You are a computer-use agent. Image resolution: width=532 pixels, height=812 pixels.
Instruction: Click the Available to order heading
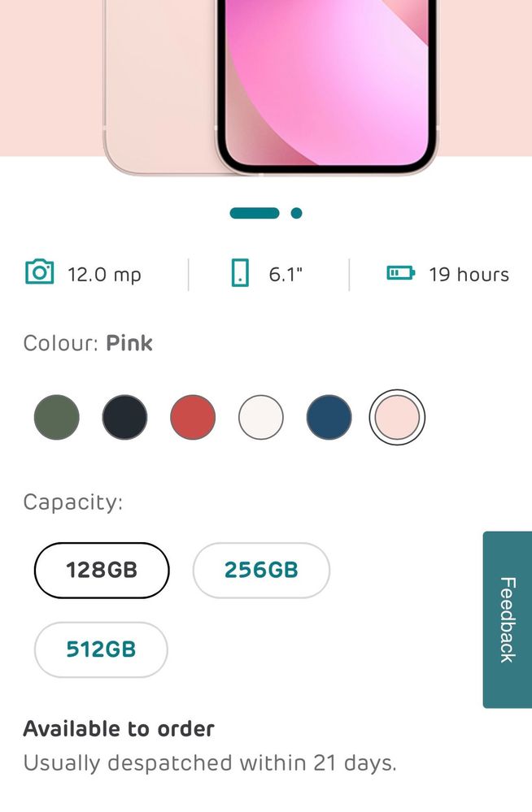(x=119, y=728)
